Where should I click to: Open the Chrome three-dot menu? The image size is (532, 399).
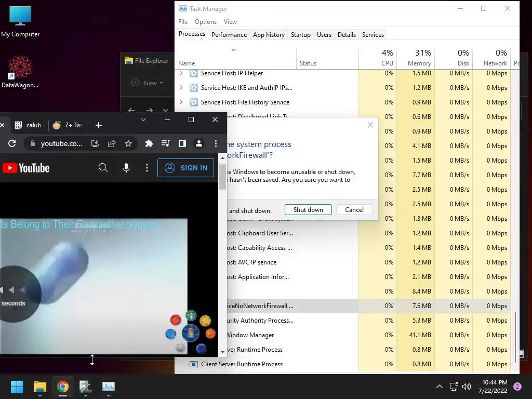click(x=216, y=143)
